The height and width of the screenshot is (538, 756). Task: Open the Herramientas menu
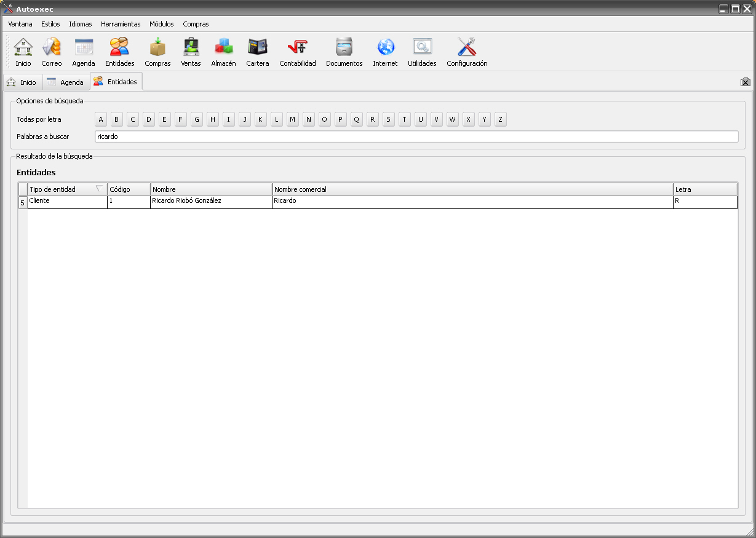click(121, 24)
